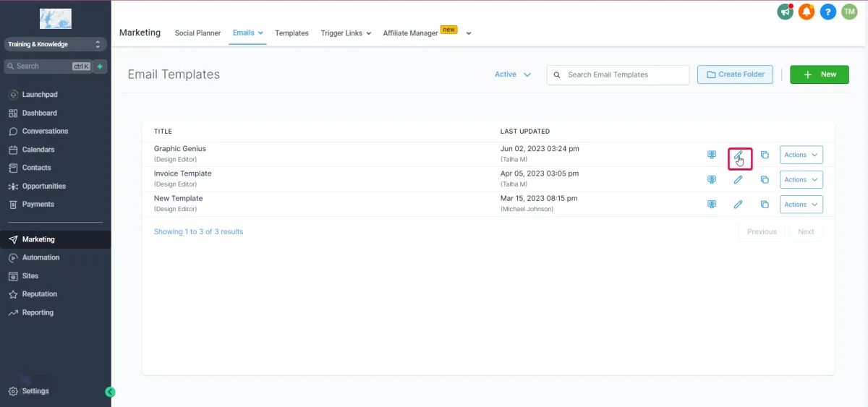The image size is (868, 407).
Task: Click the green New button
Action: click(x=819, y=74)
